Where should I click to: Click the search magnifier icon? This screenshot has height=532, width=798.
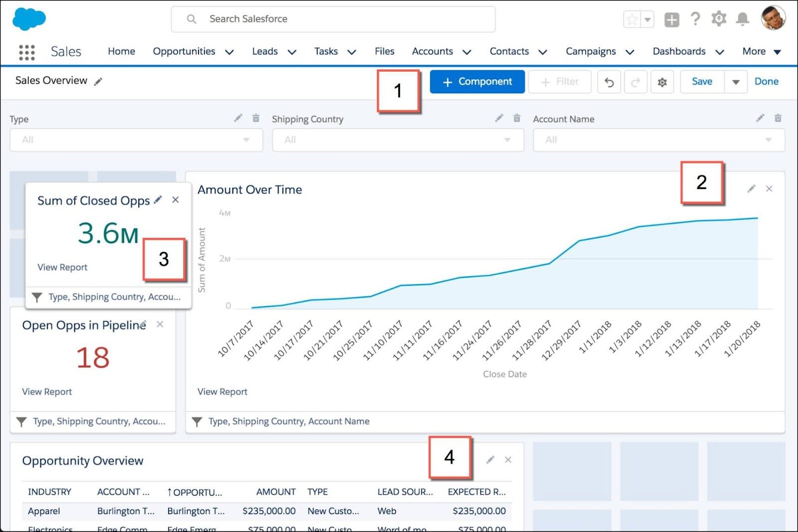point(192,19)
